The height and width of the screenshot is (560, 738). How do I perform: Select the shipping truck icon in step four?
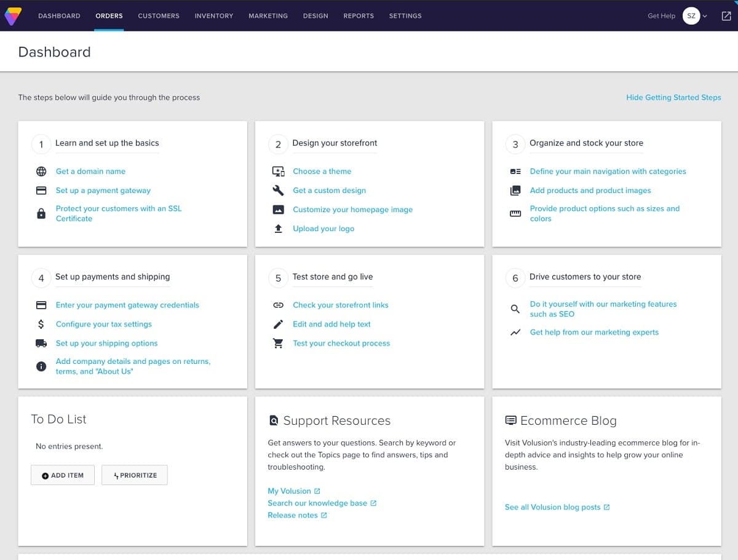click(41, 343)
